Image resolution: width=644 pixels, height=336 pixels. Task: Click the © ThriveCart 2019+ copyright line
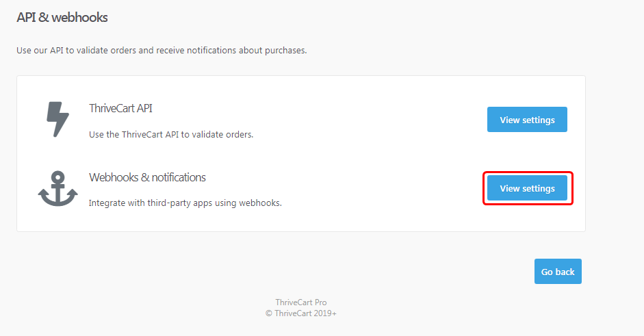coord(301,313)
